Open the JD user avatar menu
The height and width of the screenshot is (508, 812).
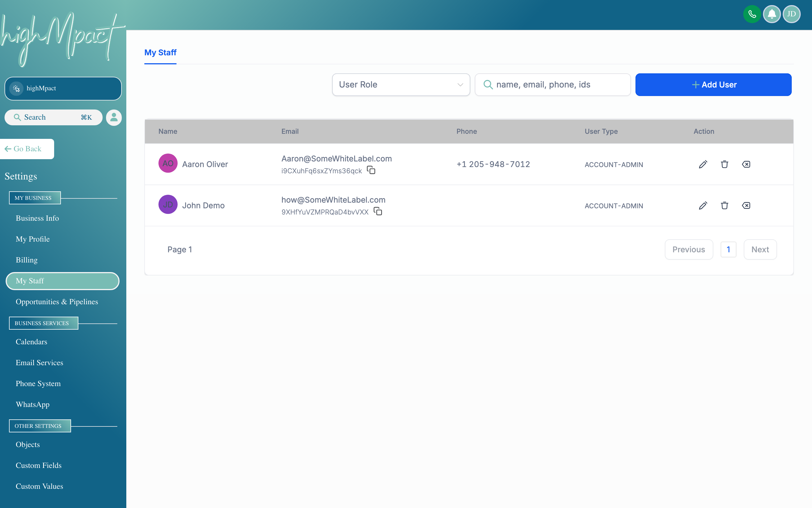pos(791,14)
